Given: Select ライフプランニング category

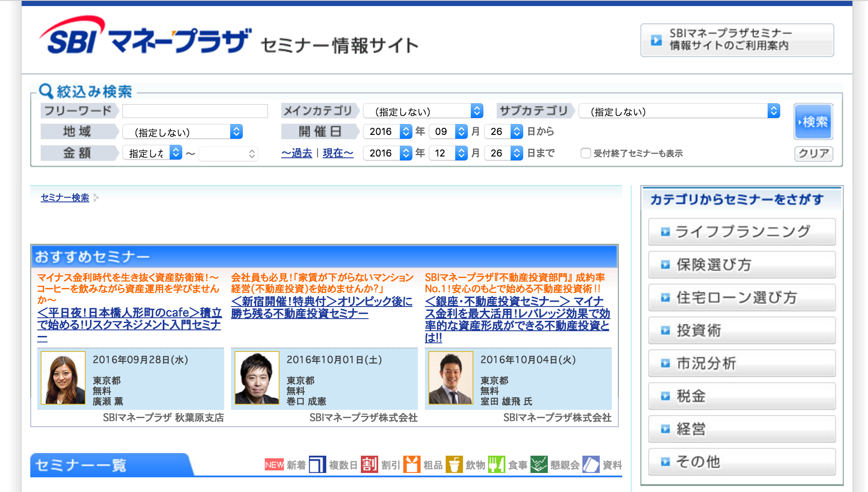Looking at the screenshot, I should coord(742,232).
